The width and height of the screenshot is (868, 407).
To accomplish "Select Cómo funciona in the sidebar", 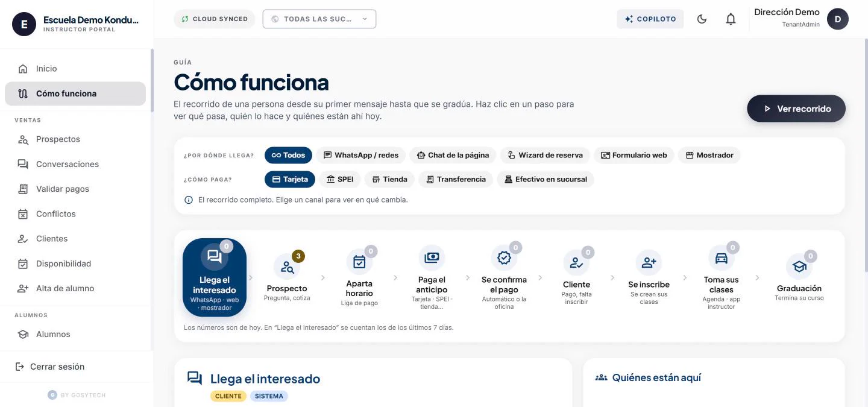I will 75,93.
